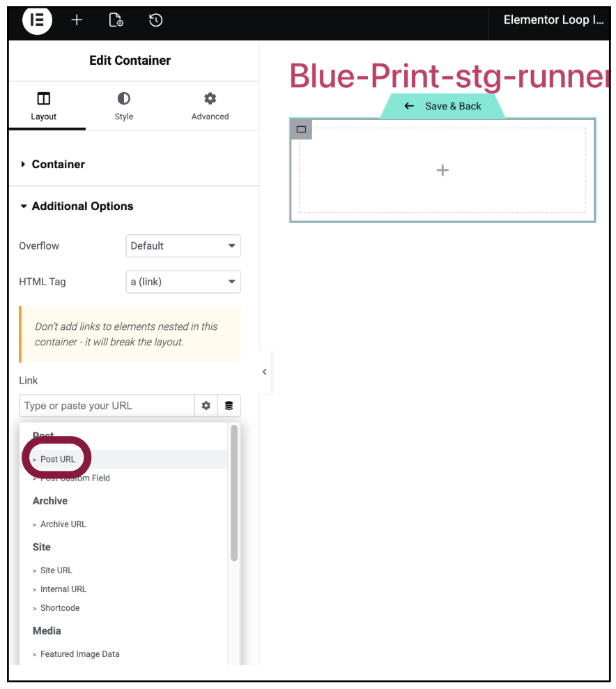Collapse the editor panel with arrow
616x689 pixels.
pos(264,372)
